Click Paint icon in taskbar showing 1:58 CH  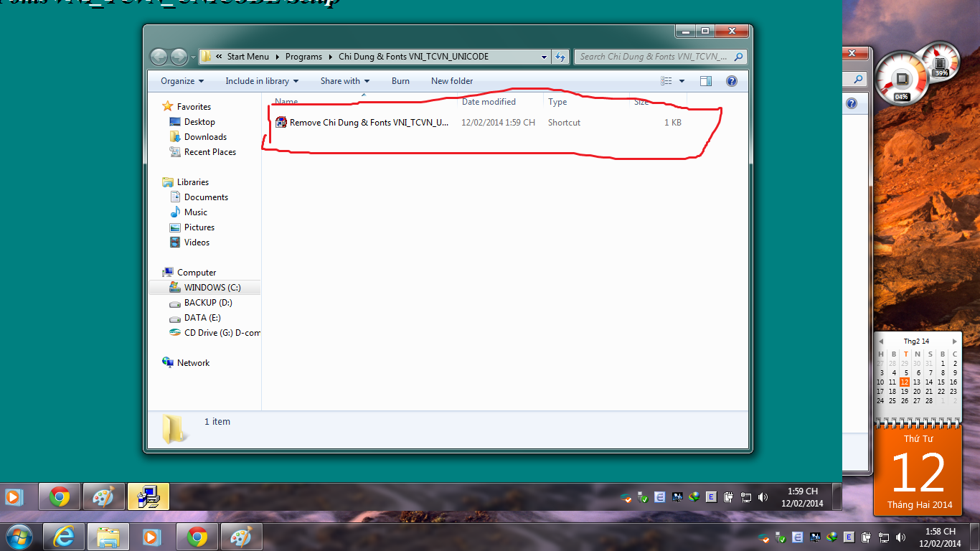tap(242, 537)
